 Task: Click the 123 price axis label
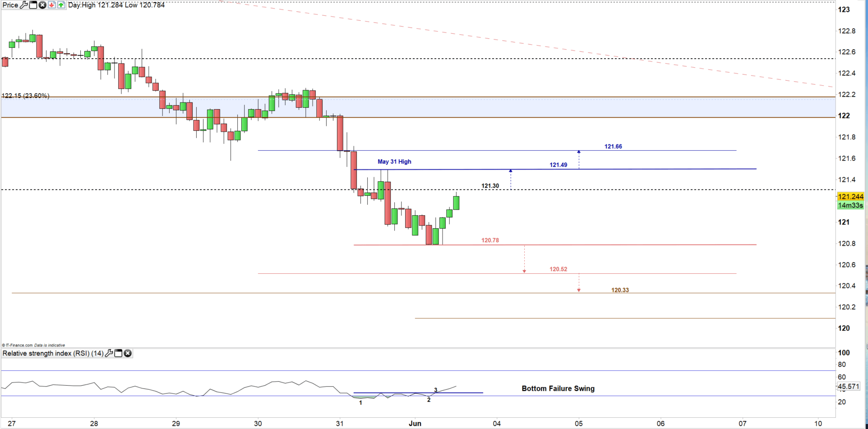844,9
